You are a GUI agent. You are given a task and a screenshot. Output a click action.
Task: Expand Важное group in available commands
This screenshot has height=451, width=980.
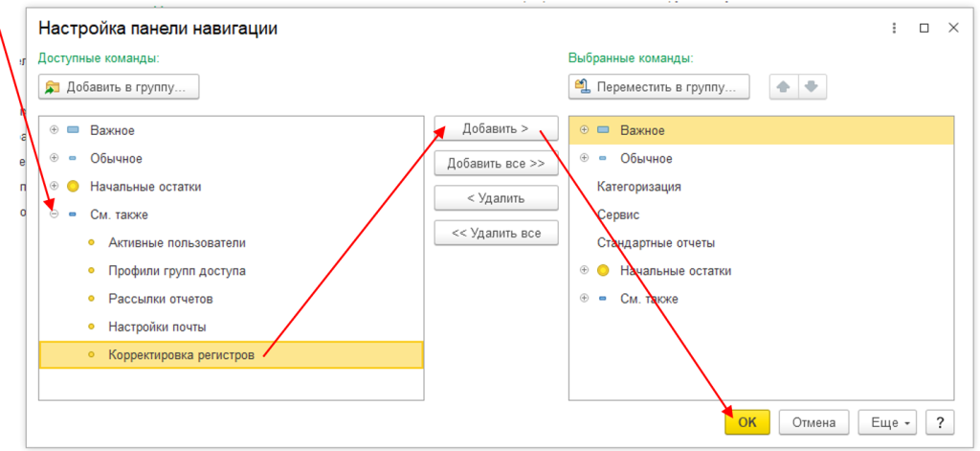pos(54,130)
